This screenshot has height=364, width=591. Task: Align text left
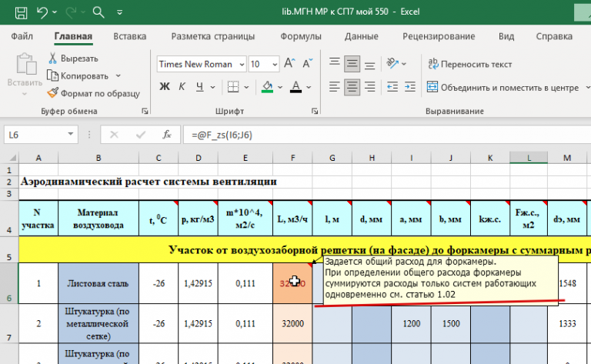334,87
